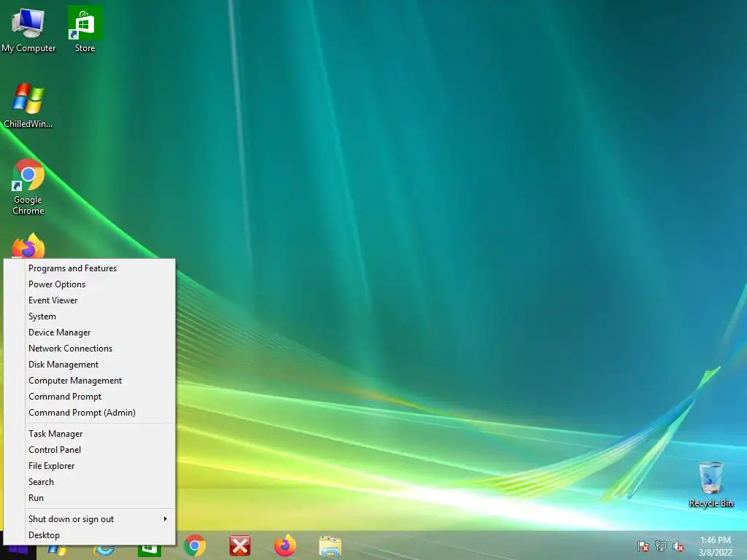Open Network Connections
The image size is (747, 560).
coord(90,349)
